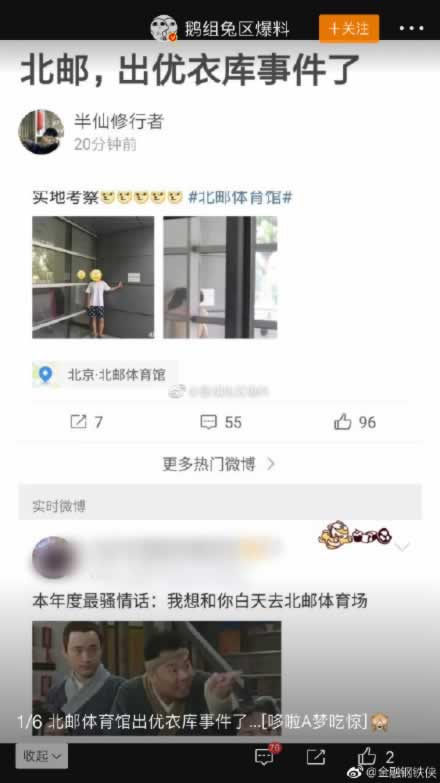View 半仙修行者 user profile avatar
Viewport: 440px width, 783px height.
[x=41, y=132]
